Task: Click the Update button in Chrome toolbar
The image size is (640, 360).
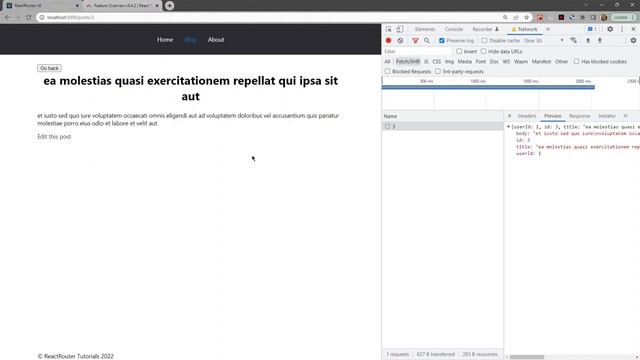Action: pos(624,18)
